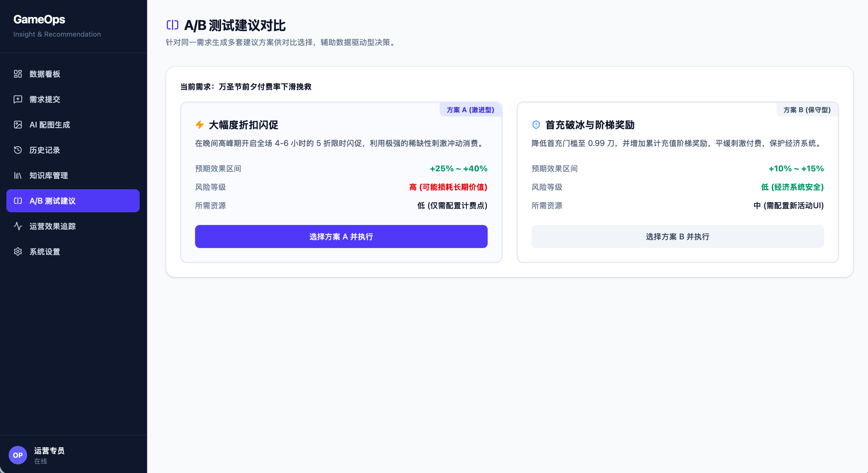Click the GameOps logo text
This screenshot has height=473, width=868.
[39, 20]
